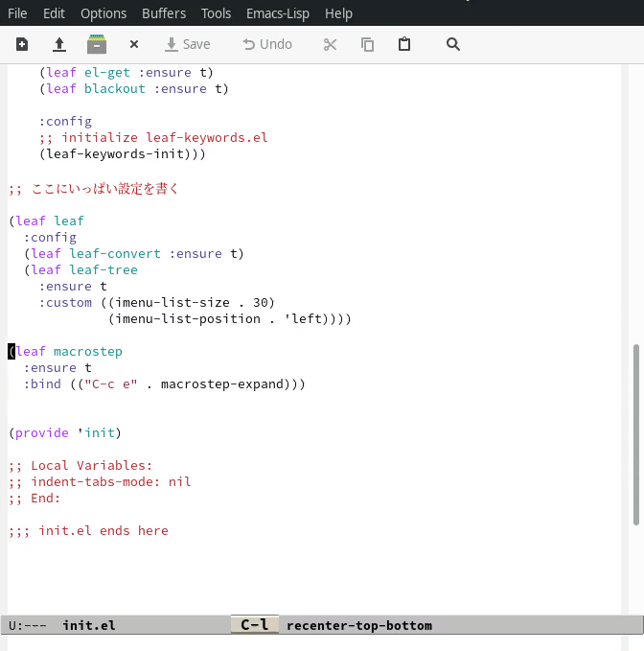
Task: Expand the Buffers menu
Action: pyautogui.click(x=164, y=13)
